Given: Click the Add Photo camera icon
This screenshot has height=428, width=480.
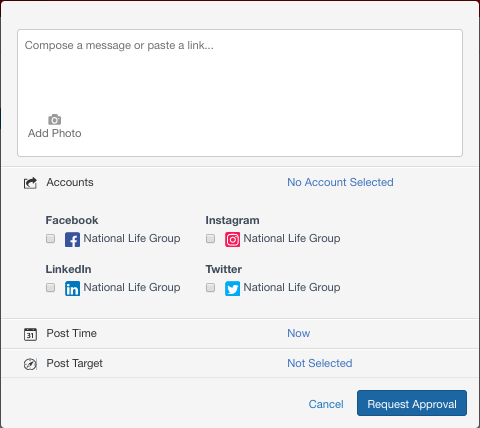Looking at the screenshot, I should 55,119.
